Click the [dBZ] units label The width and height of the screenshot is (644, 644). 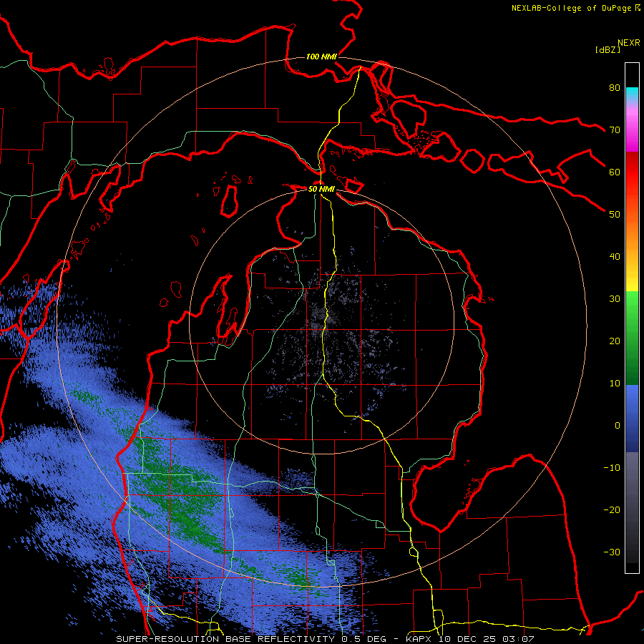click(x=608, y=50)
